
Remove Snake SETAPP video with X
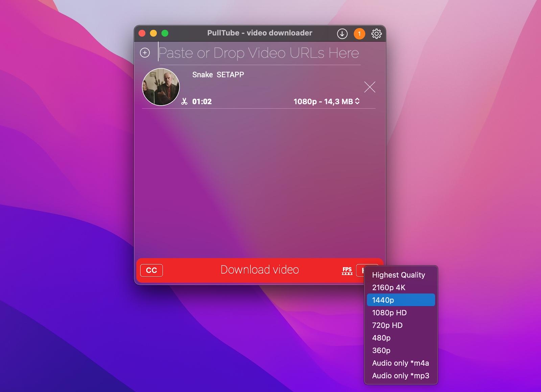[370, 87]
